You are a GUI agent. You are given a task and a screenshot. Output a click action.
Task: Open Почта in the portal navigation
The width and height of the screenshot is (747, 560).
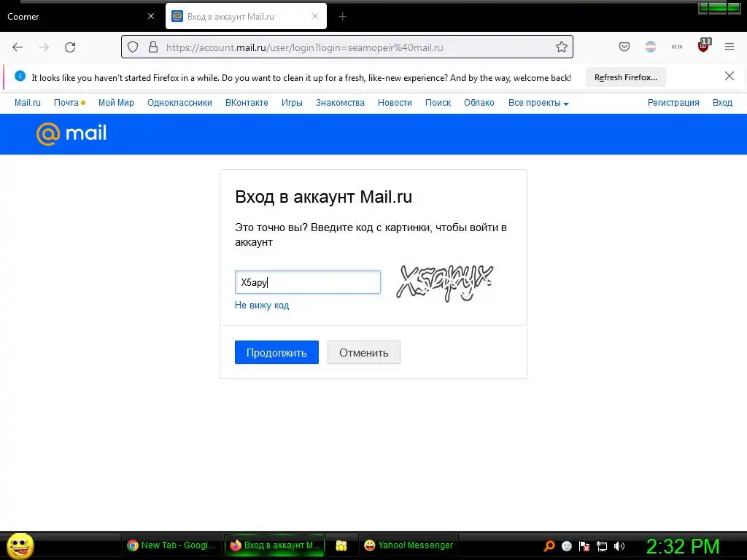[66, 102]
